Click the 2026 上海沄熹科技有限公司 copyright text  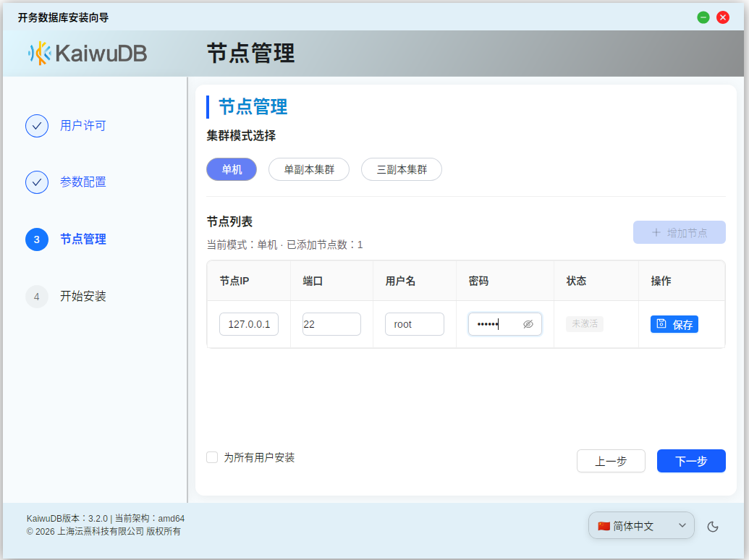tap(103, 531)
